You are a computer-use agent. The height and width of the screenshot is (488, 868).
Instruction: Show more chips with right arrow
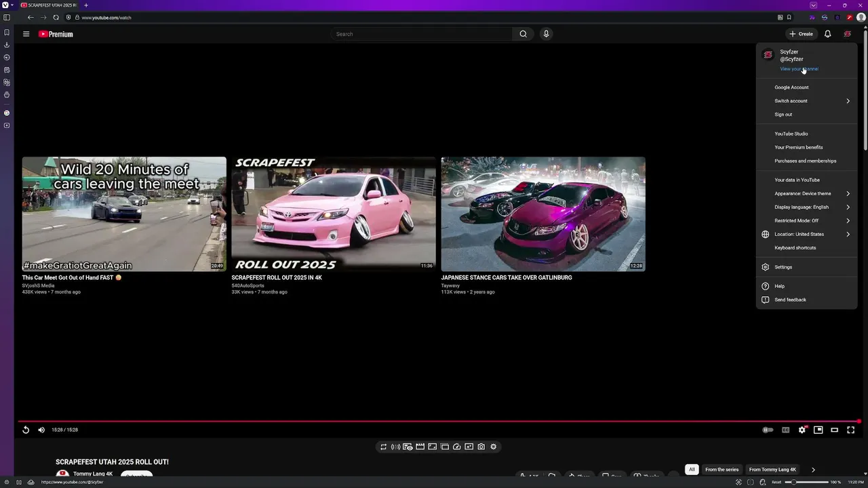[x=813, y=470]
